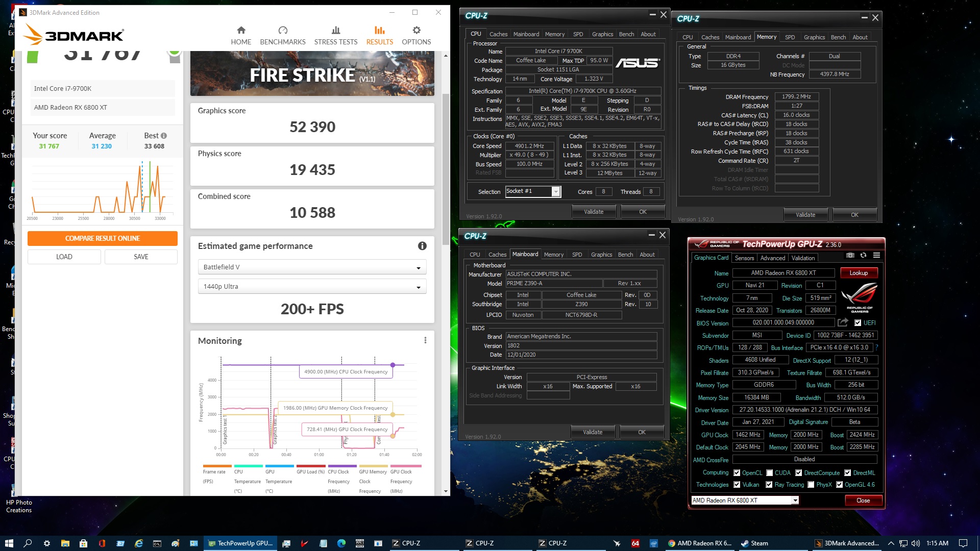Screen dimensions: 980x551
Task: Click the BIOS export share icon in GPU-Z
Action: [x=843, y=322]
